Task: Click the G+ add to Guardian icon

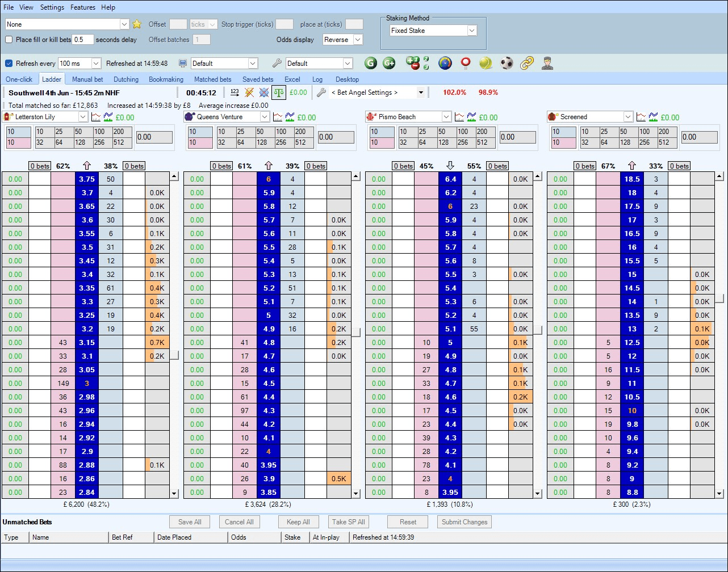Action: tap(389, 64)
